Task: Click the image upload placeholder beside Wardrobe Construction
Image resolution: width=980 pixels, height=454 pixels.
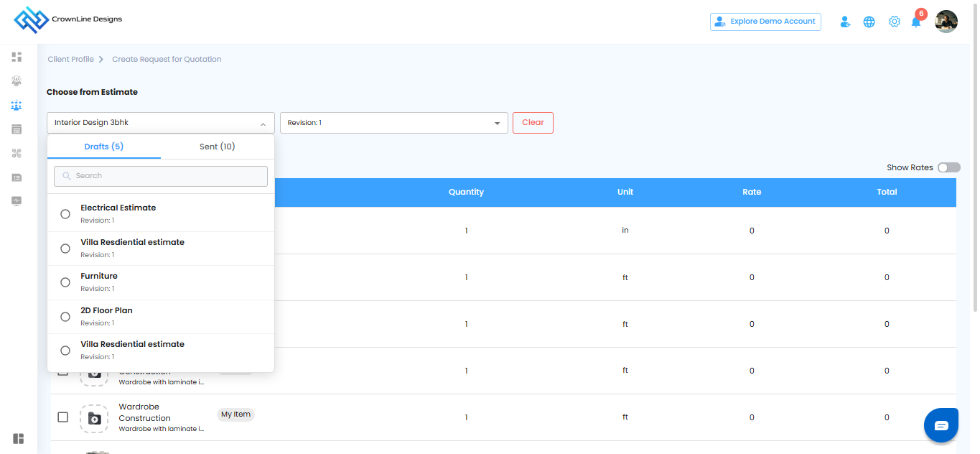Action: [x=94, y=417]
